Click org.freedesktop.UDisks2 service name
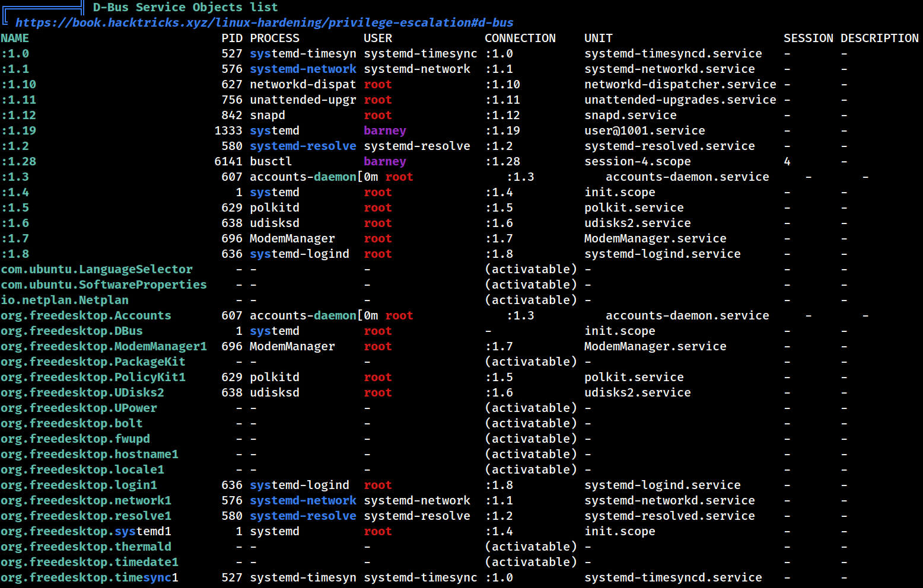 click(x=82, y=392)
